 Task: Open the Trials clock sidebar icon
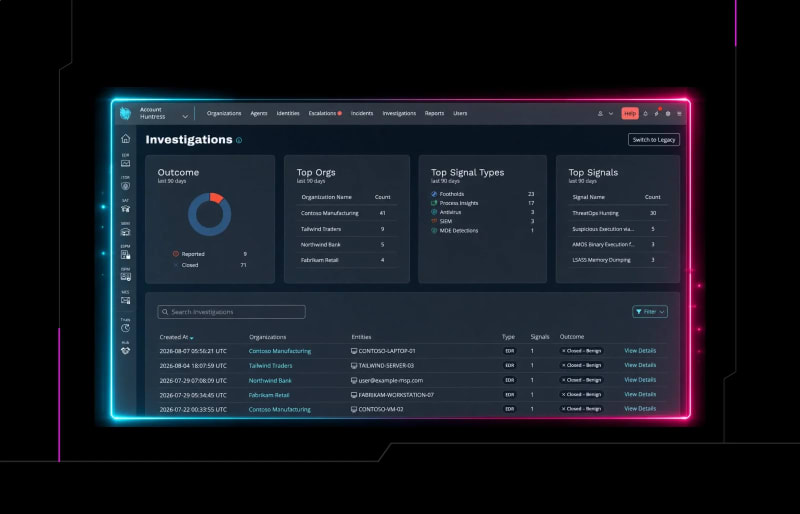click(126, 328)
